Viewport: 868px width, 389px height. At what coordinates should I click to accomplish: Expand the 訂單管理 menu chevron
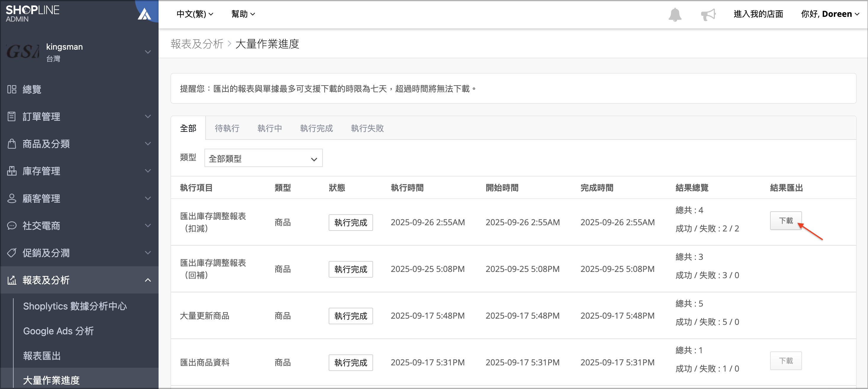[148, 116]
